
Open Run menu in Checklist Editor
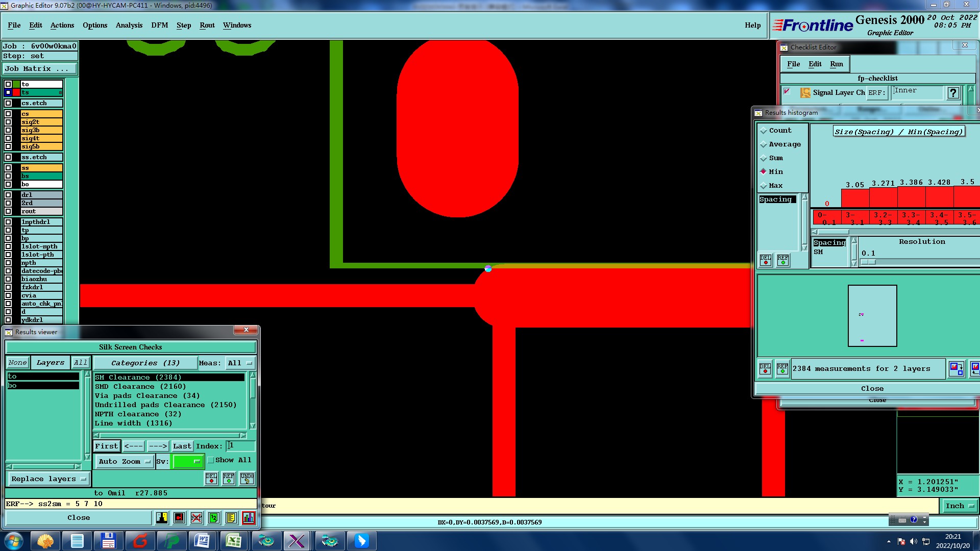837,64
